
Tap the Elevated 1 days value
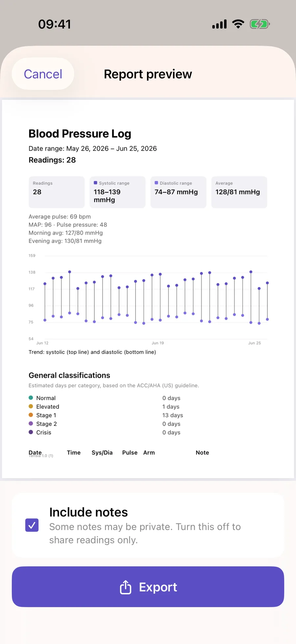pyautogui.click(x=171, y=407)
